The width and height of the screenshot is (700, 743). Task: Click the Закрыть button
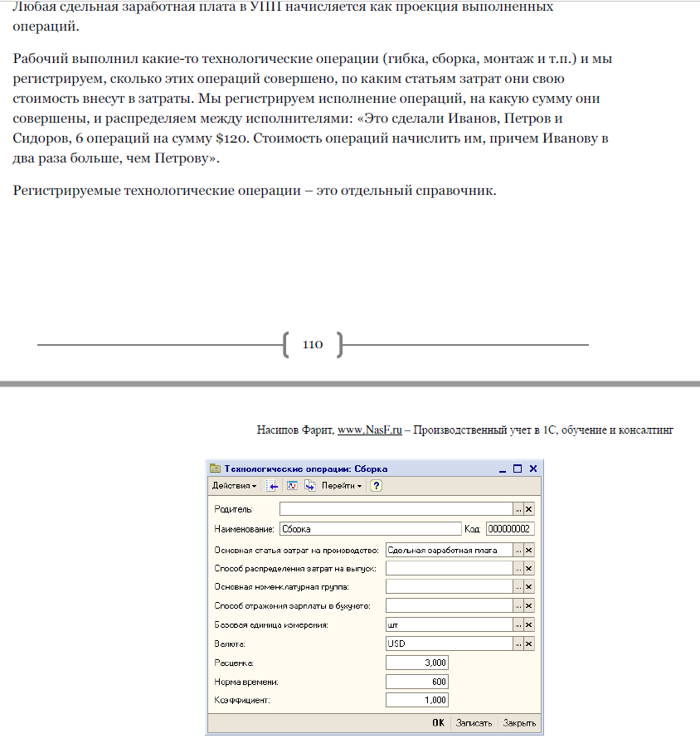519,723
